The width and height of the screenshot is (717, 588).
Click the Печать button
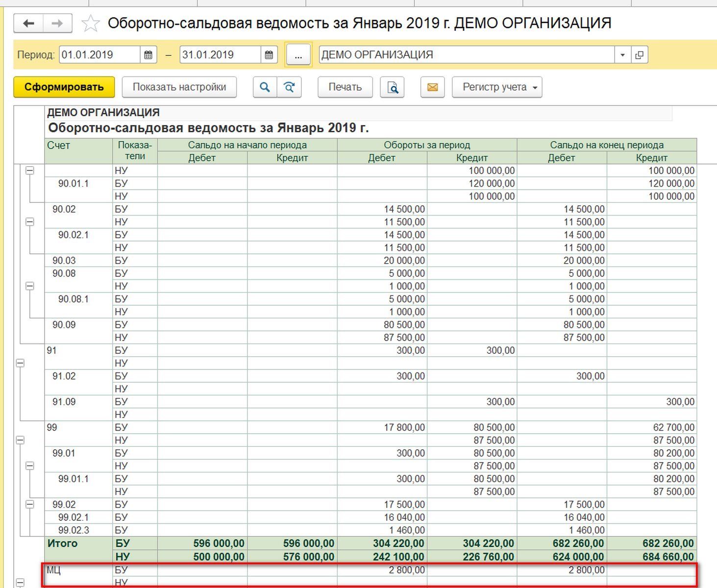click(345, 87)
